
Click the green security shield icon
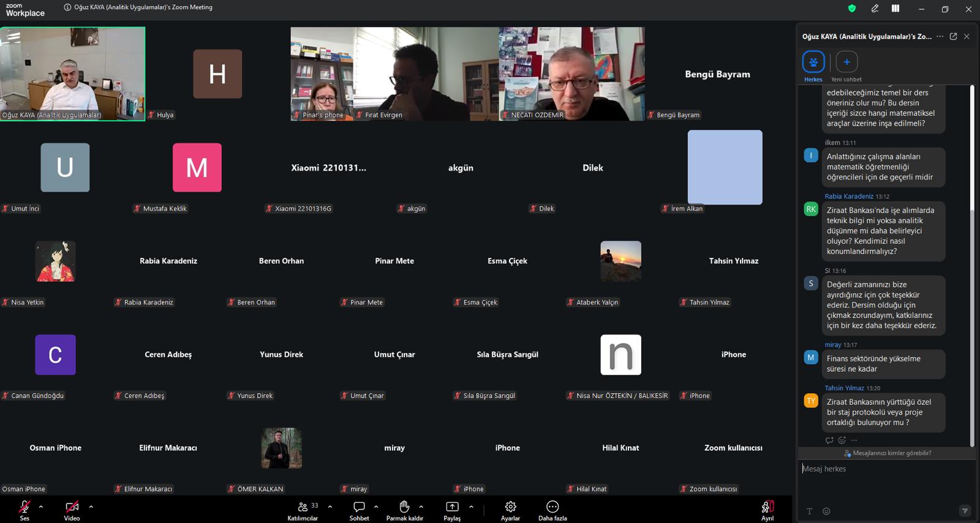click(851, 9)
